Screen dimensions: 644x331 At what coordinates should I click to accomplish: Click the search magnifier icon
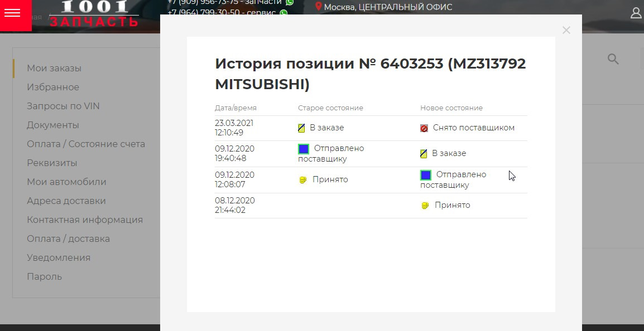click(x=613, y=59)
